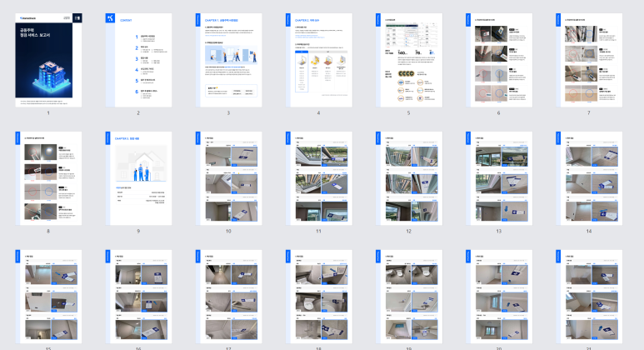Select page 8 thumbnail
This screenshot has width=644, height=350.
48,178
